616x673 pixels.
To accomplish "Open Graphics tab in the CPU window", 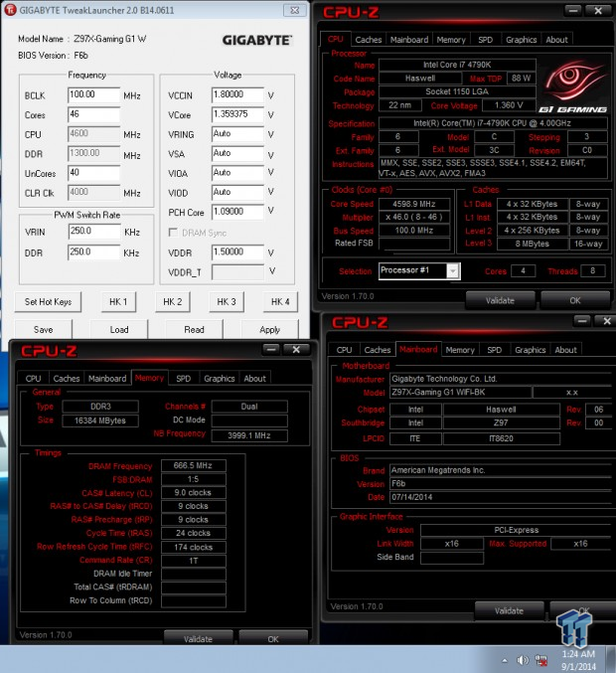I will [522, 40].
